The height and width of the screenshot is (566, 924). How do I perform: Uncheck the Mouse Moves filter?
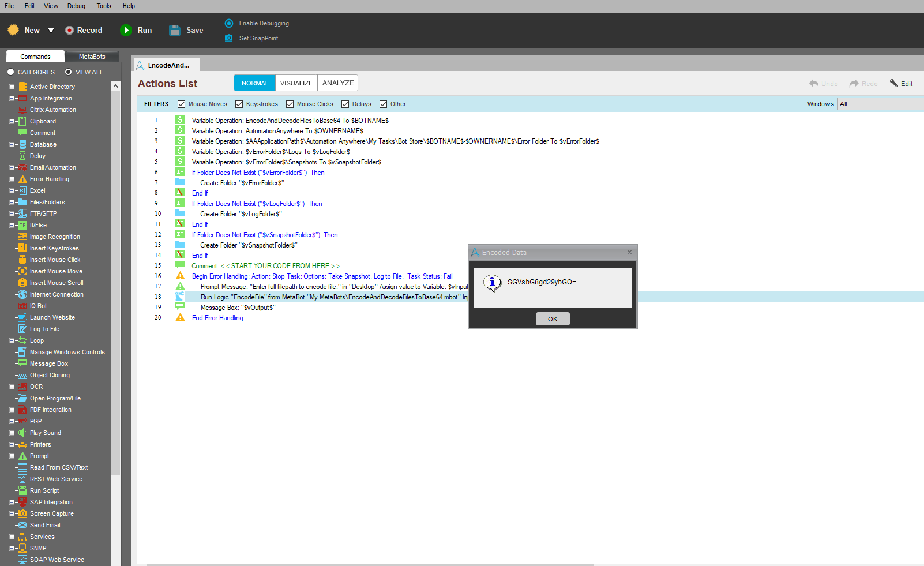[x=181, y=104]
